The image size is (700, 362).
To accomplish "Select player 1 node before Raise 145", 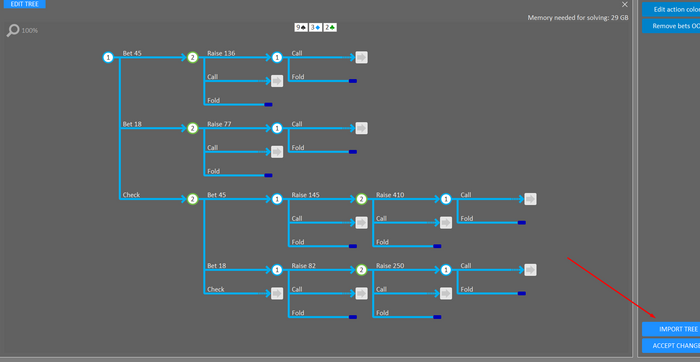I will (x=277, y=199).
